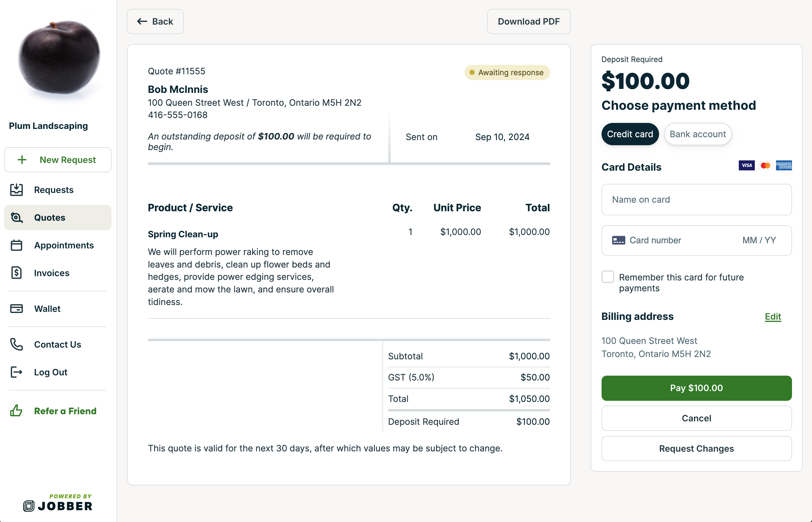Viewport: 812px width, 522px height.
Task: Click the plus icon in New Request
Action: pyautogui.click(x=22, y=160)
